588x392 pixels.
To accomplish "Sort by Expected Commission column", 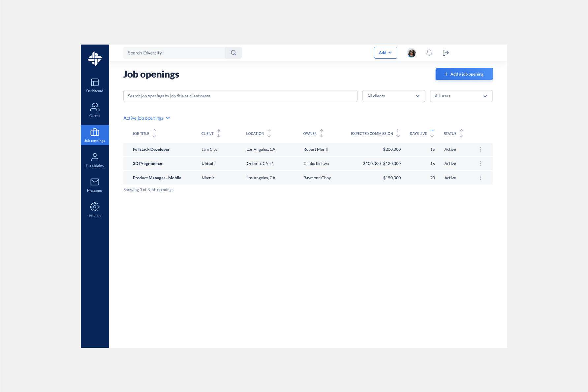I will 398,134.
